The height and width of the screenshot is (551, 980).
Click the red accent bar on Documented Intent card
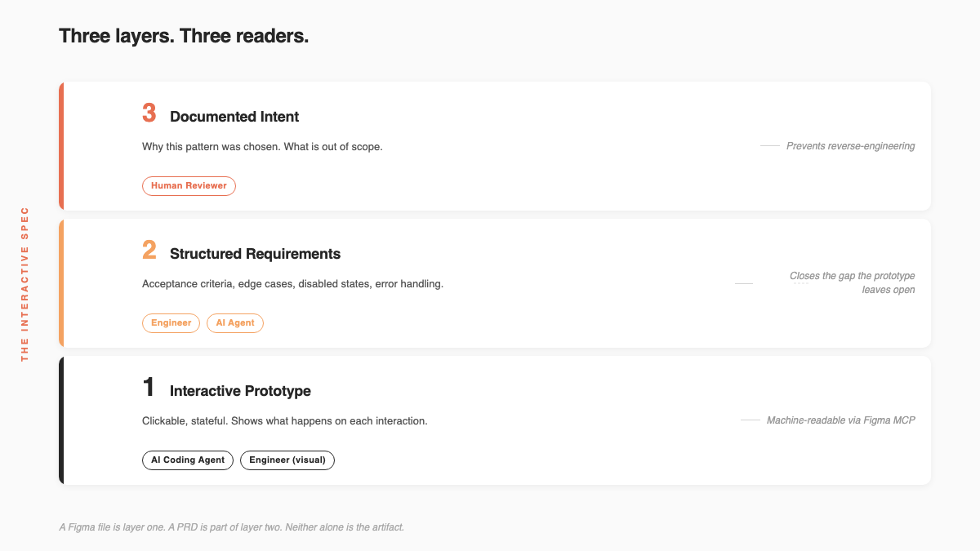(61, 146)
